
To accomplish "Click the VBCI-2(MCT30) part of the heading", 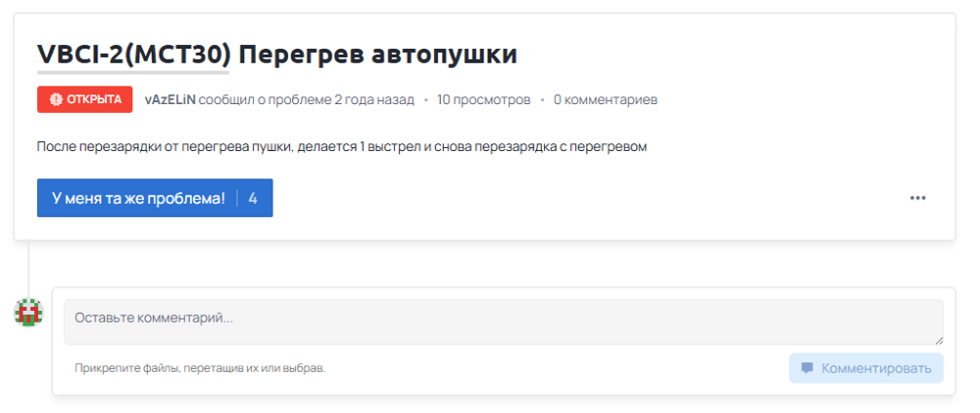I will (133, 54).
